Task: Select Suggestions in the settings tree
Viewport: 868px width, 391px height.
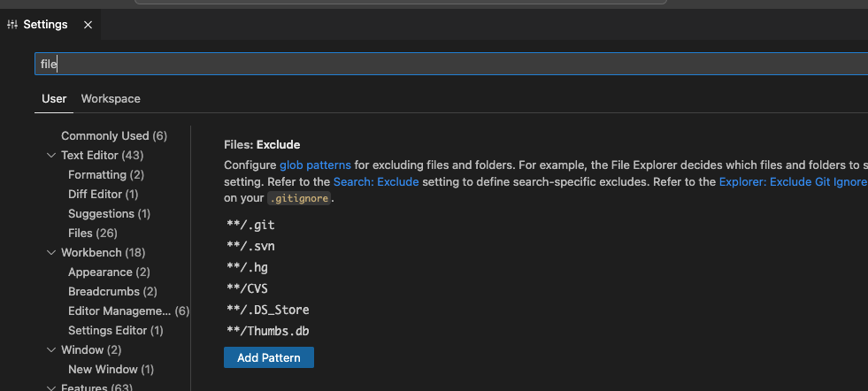Action: (109, 214)
